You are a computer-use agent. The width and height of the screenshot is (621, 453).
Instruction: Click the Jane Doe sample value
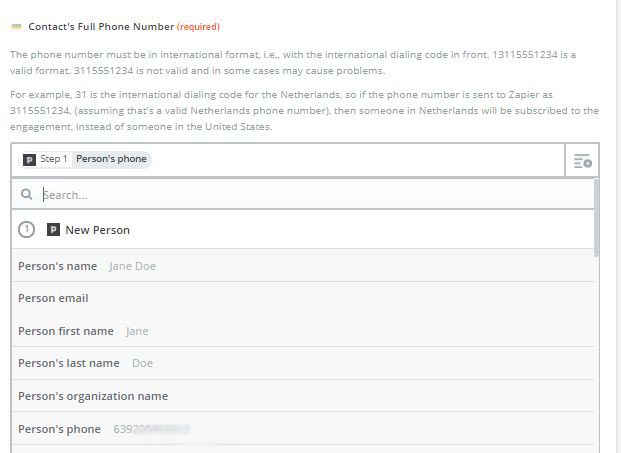click(x=132, y=266)
